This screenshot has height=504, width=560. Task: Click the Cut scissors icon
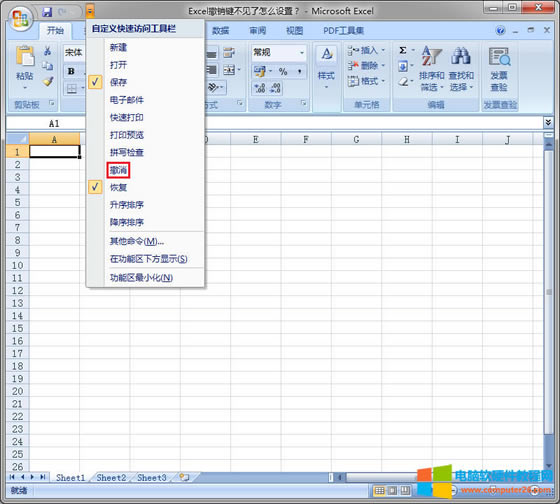(x=48, y=51)
